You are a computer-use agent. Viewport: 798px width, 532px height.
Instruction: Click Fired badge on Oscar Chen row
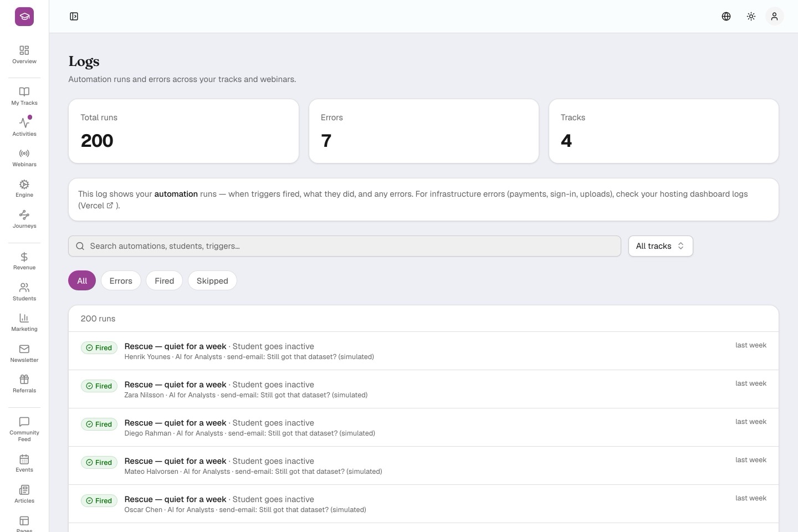(99, 501)
